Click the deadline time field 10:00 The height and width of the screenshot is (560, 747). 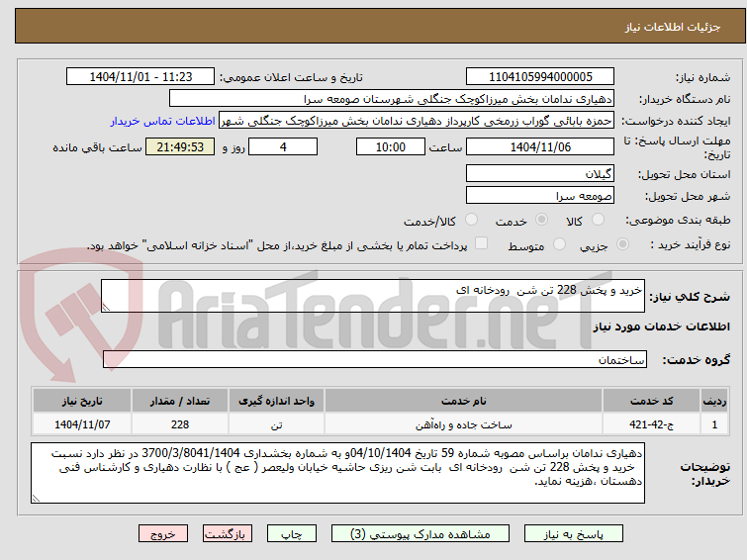[x=391, y=146]
